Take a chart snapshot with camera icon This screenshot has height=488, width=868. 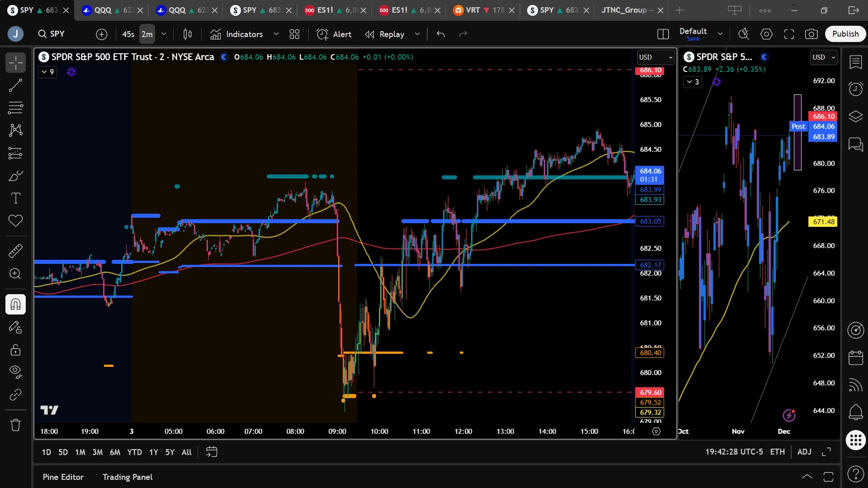pos(811,34)
